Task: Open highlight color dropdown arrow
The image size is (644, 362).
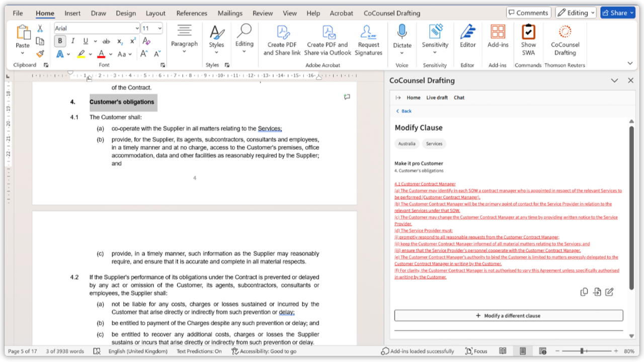Action: [90, 54]
